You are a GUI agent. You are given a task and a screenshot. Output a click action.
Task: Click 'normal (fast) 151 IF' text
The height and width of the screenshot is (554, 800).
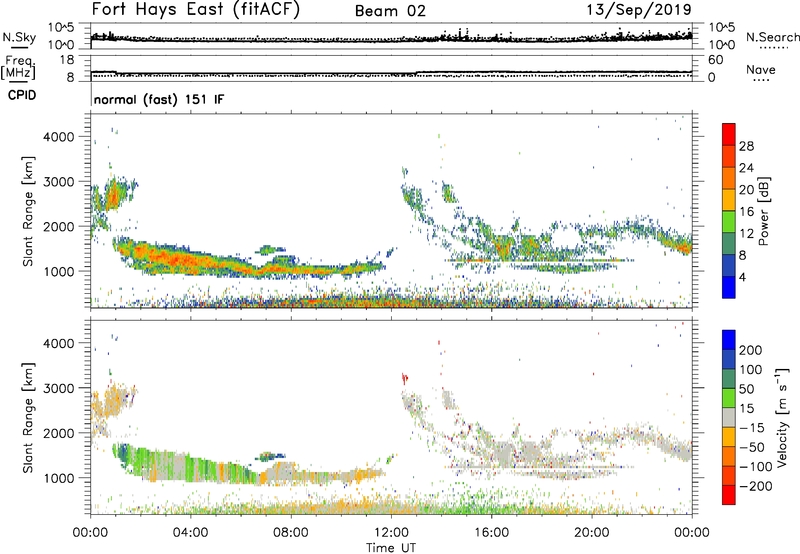[x=159, y=99]
